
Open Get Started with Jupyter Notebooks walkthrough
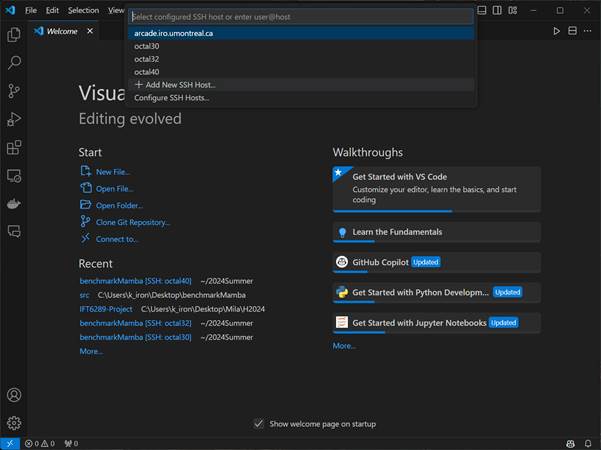point(437,323)
